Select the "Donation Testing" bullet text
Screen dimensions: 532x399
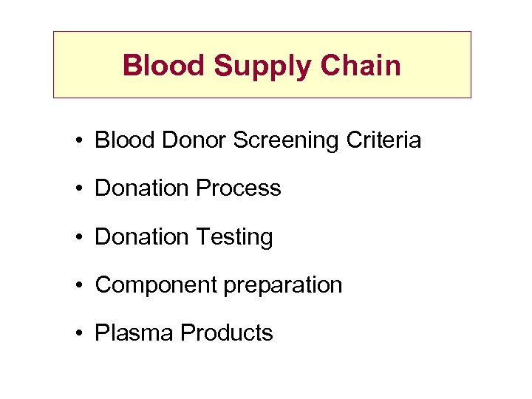click(184, 236)
